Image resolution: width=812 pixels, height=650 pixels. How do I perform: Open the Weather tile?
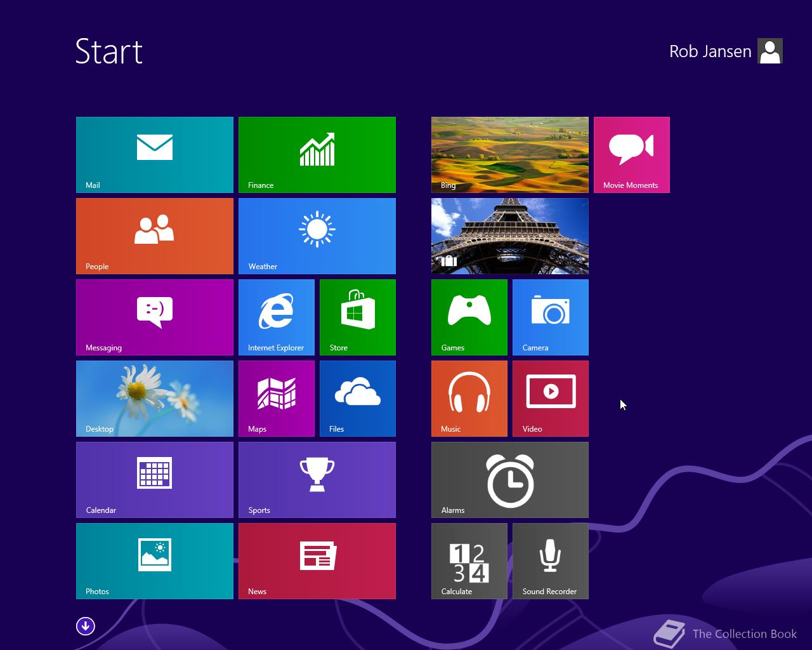317,236
